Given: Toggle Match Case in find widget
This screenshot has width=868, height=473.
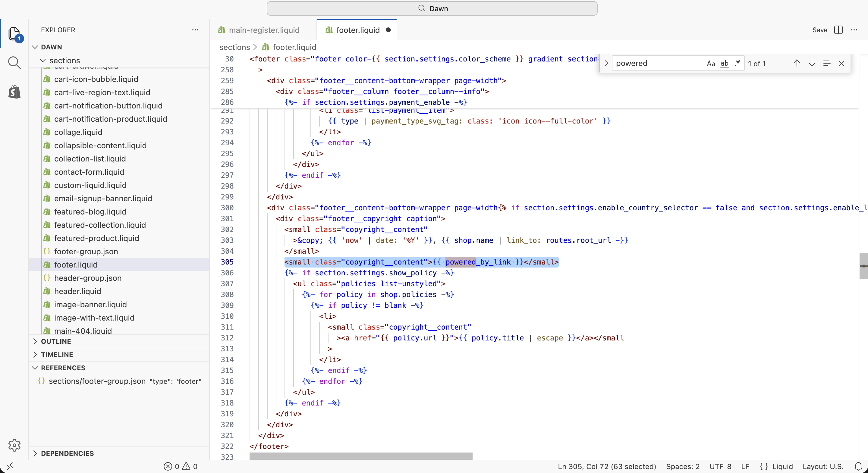Looking at the screenshot, I should tap(711, 63).
